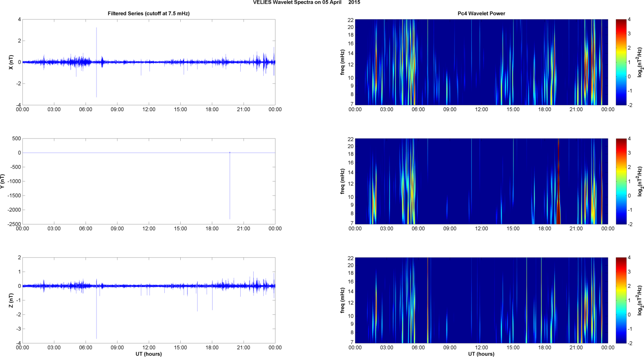The height and width of the screenshot is (357, 644).
Task: Click the Pc4 Wavelet Power heading
Action: tap(481, 13)
